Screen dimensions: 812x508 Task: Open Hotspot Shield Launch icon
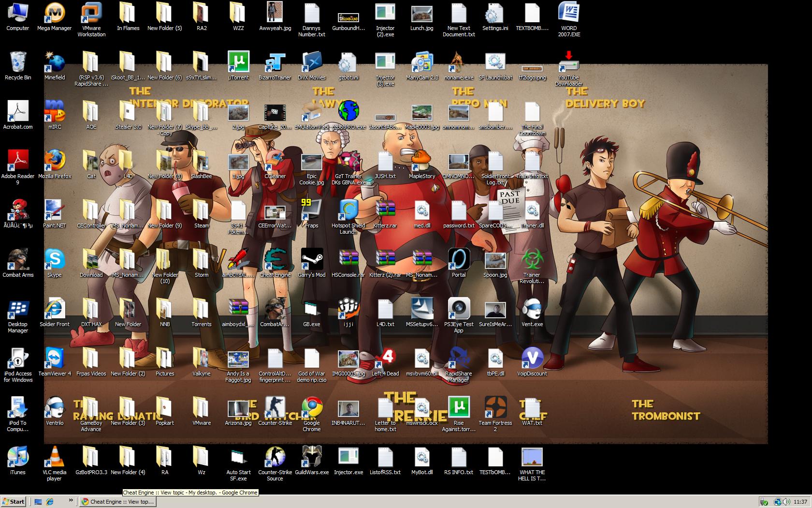pos(348,217)
